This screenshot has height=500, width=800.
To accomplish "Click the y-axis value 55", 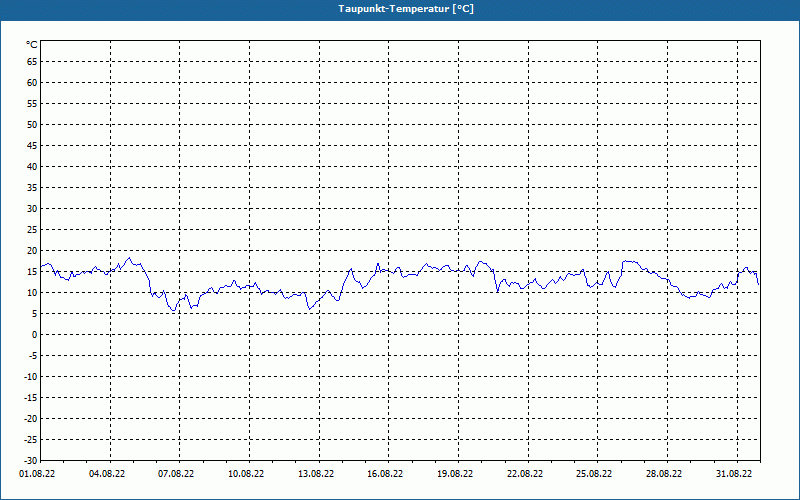I will [x=32, y=104].
